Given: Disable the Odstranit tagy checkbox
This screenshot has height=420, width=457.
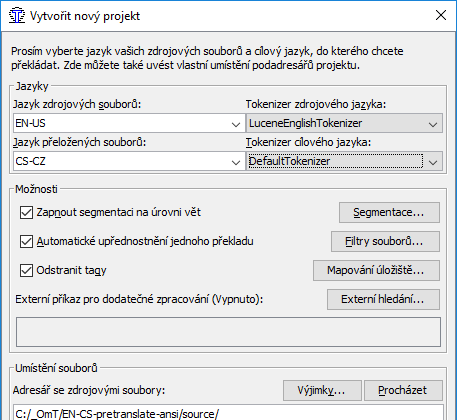Looking at the screenshot, I should tap(26, 270).
